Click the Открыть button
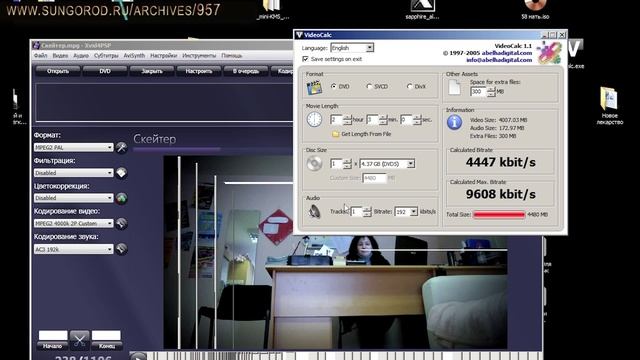 [58, 71]
